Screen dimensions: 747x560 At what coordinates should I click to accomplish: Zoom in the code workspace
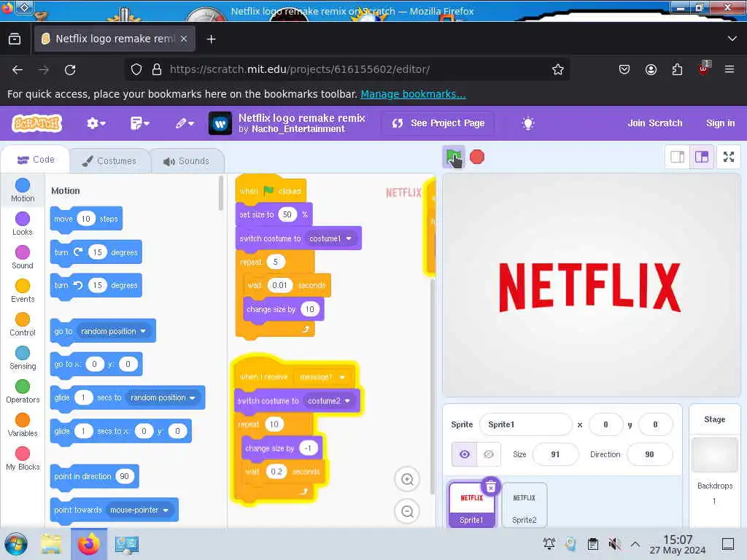pos(407,480)
